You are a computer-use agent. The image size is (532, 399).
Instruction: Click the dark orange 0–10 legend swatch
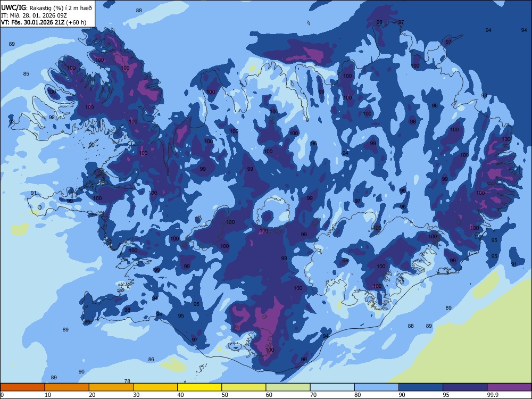pos(22,387)
